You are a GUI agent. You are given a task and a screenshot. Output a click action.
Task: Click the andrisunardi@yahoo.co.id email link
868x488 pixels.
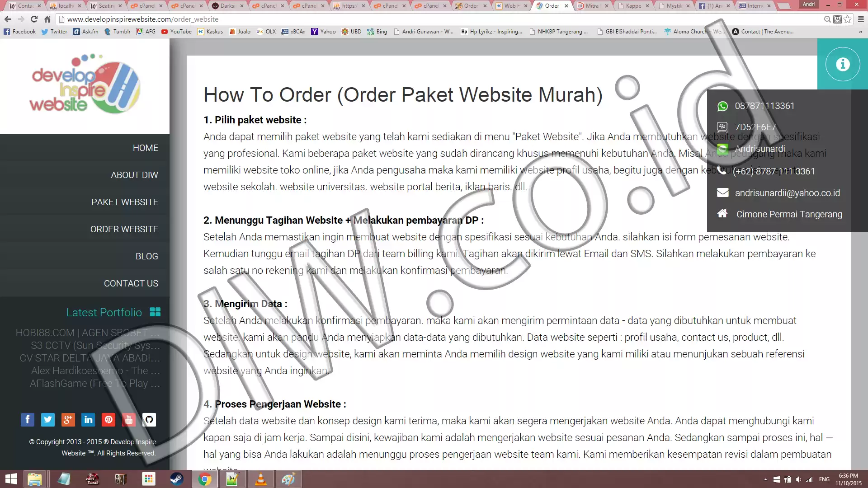788,193
